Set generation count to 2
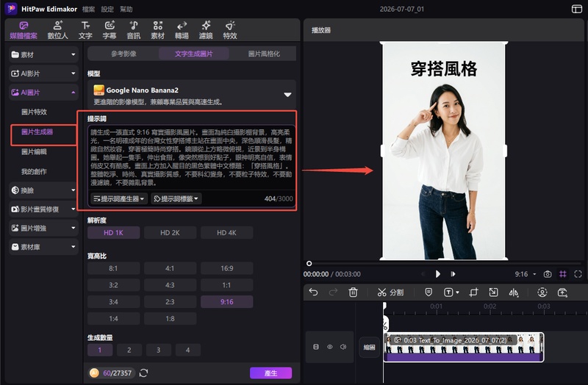The height and width of the screenshot is (385, 588). pos(129,350)
